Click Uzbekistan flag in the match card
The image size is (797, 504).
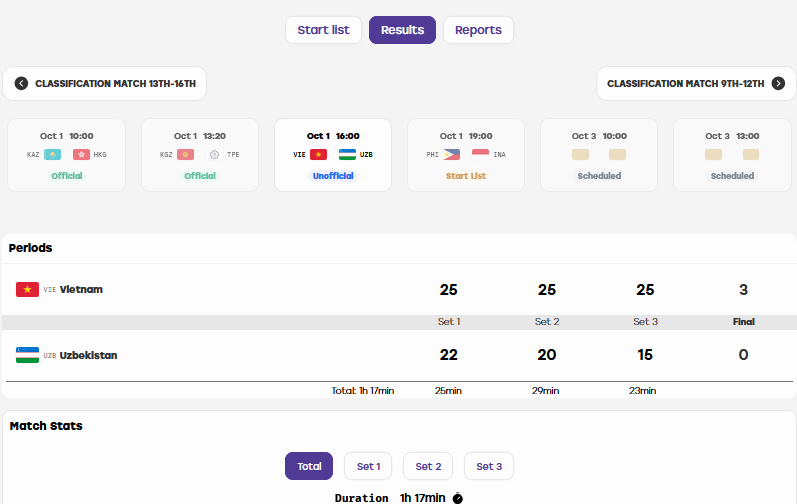pos(348,154)
